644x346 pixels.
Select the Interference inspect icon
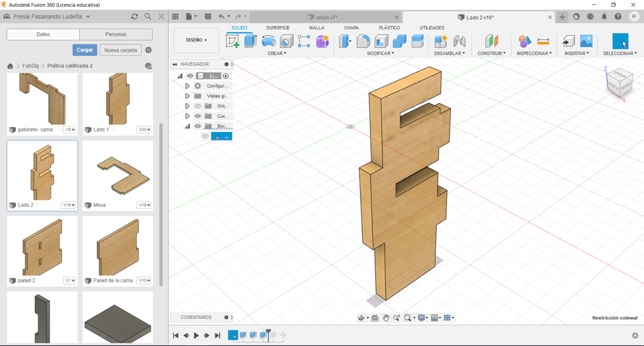pos(525,41)
